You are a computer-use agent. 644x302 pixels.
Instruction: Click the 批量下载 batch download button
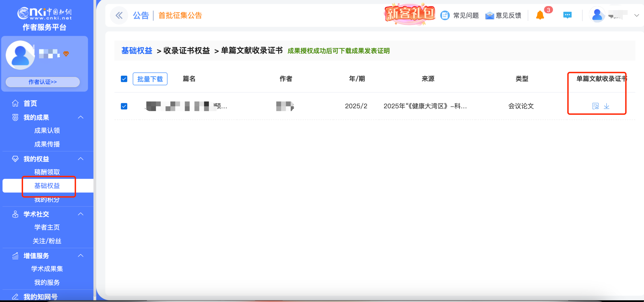(x=150, y=79)
